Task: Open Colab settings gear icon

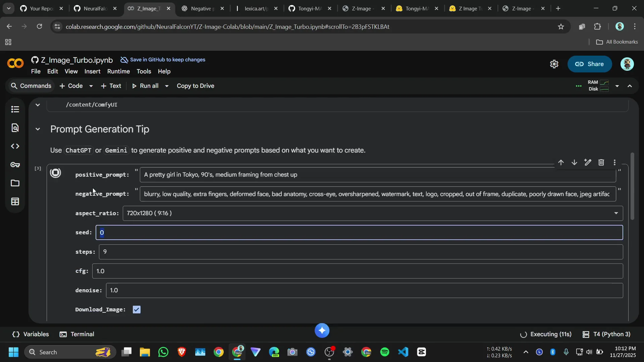Action: pos(554,64)
